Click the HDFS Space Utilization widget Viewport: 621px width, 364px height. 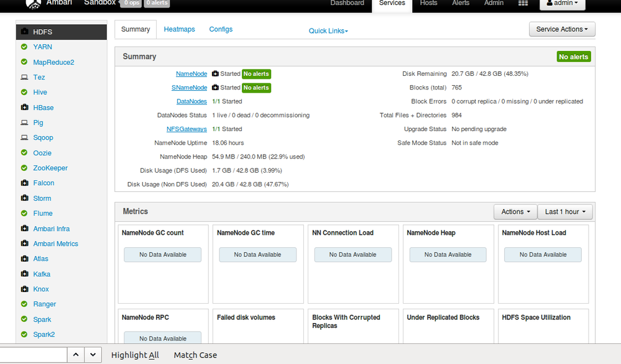543,326
